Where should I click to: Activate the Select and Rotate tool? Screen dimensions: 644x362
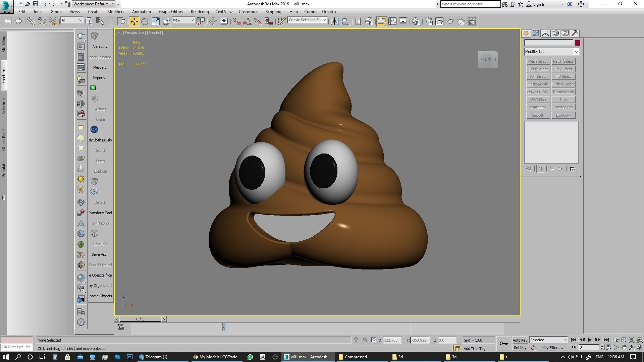(145, 21)
